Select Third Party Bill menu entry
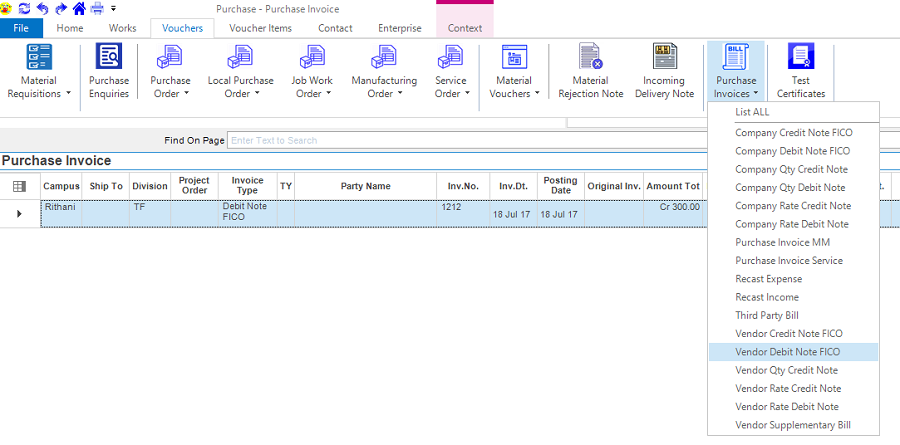 (x=767, y=315)
